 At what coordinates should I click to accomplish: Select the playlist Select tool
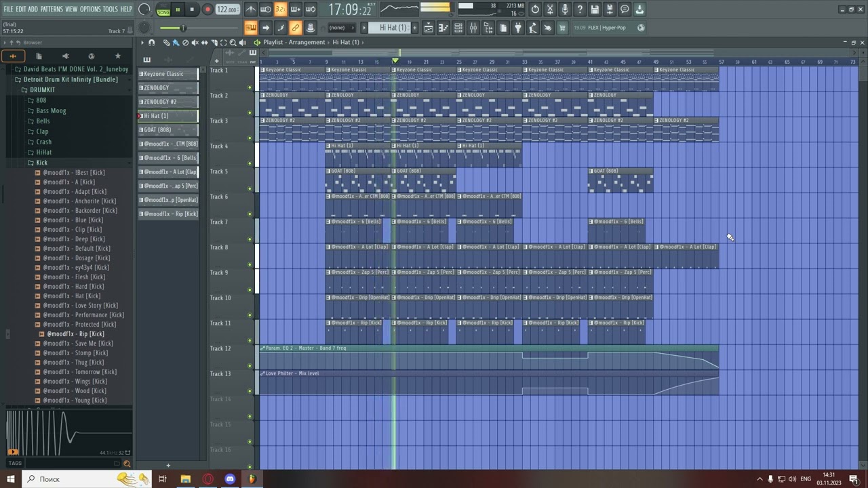(223, 43)
